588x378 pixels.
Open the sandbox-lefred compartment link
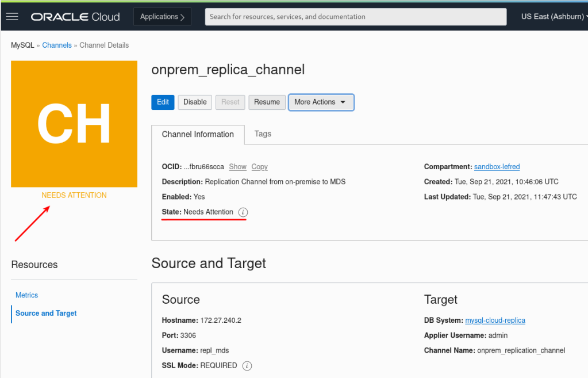(497, 167)
